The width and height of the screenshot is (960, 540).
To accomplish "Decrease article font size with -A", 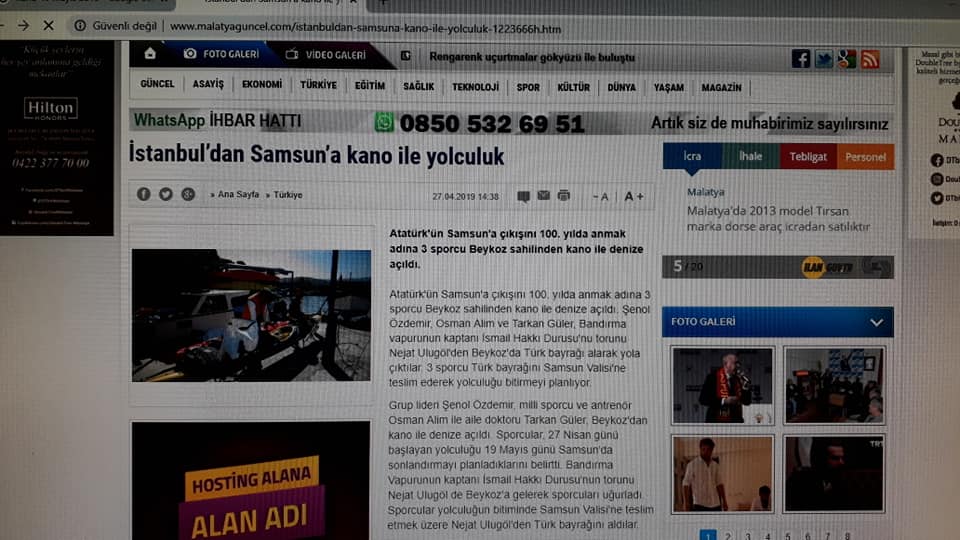I will [601, 196].
